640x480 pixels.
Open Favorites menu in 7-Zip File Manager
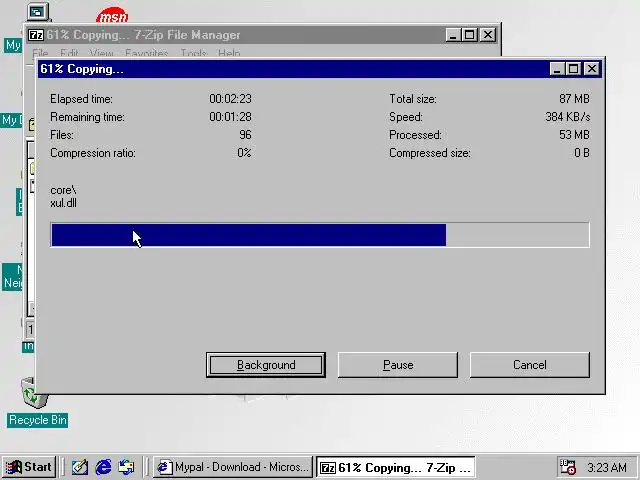tap(147, 53)
